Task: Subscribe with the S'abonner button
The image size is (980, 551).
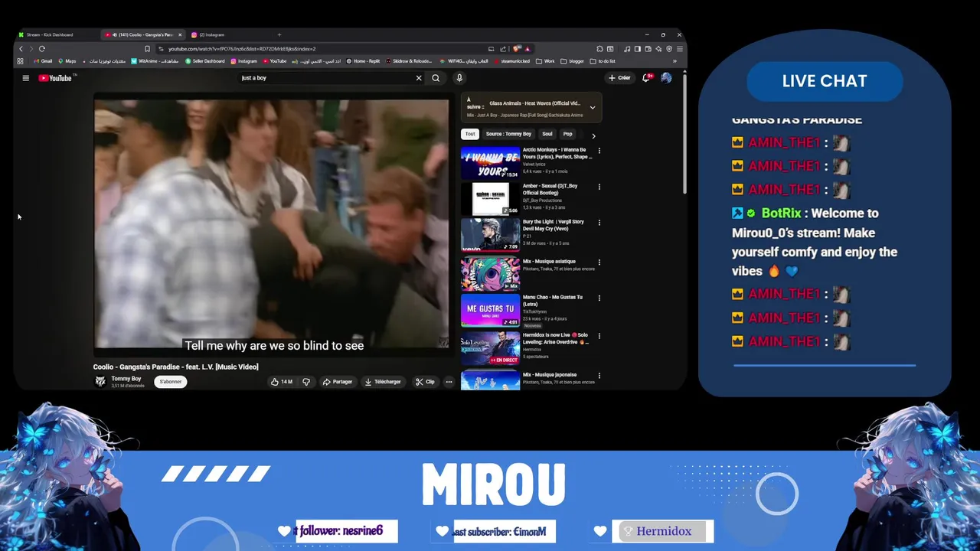Action: [170, 382]
